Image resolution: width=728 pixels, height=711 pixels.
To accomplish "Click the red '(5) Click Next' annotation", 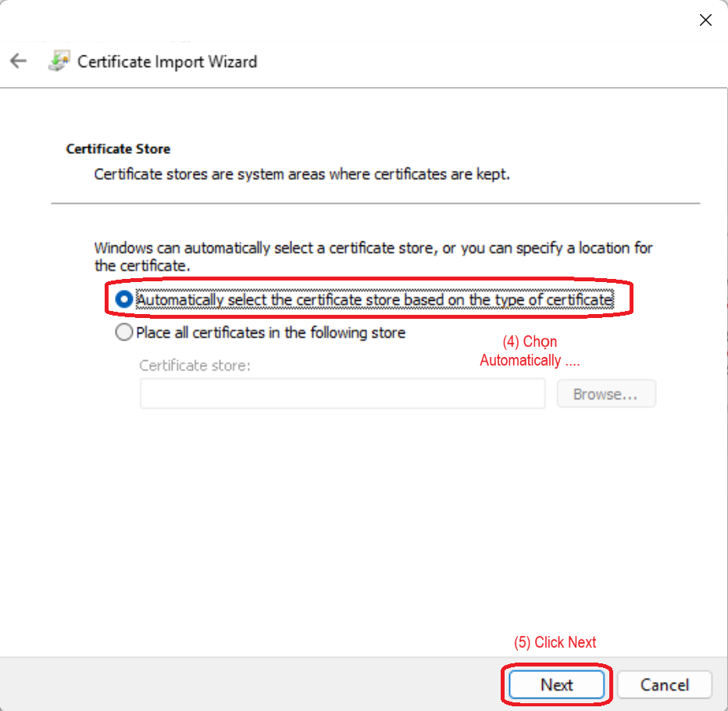I will coord(555,642).
